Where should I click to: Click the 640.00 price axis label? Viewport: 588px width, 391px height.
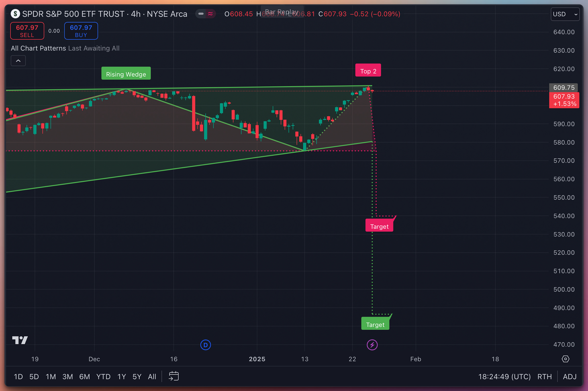click(x=564, y=32)
